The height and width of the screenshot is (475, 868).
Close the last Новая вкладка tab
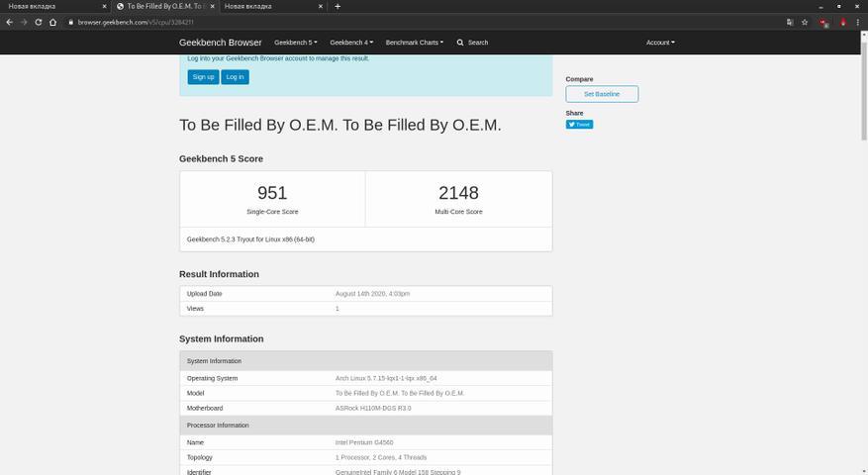321,6
